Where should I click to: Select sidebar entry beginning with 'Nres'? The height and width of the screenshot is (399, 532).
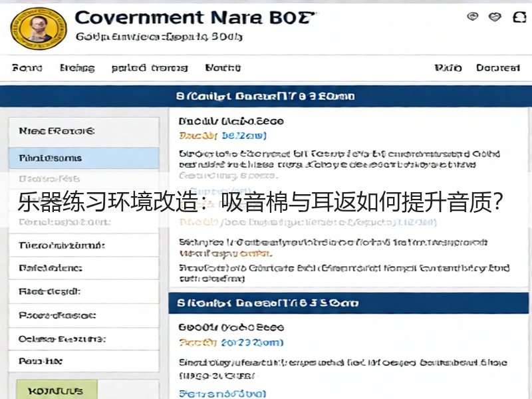[84, 131]
